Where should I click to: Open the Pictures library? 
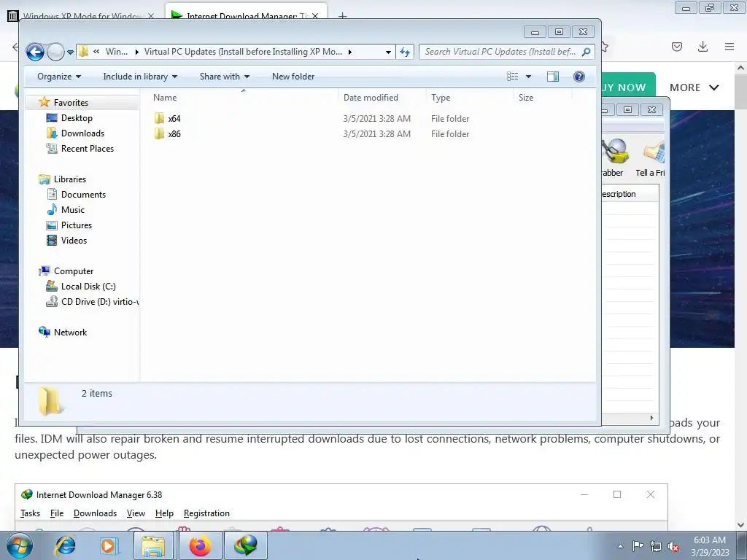(x=76, y=225)
